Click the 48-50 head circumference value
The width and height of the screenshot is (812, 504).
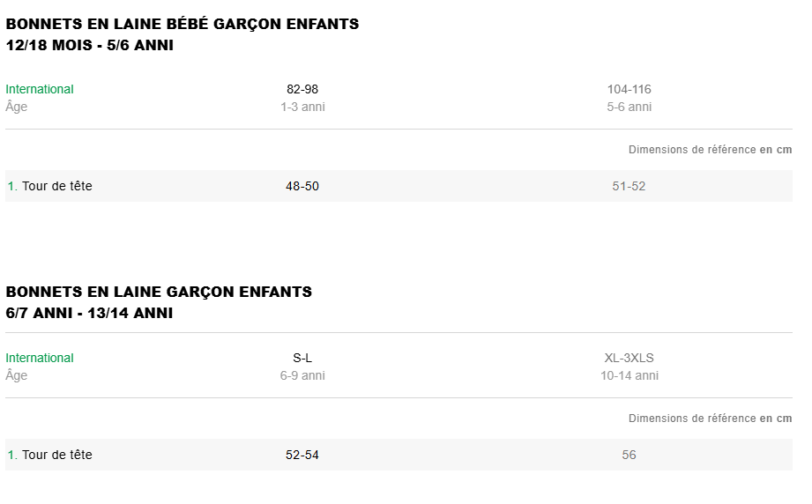click(302, 186)
